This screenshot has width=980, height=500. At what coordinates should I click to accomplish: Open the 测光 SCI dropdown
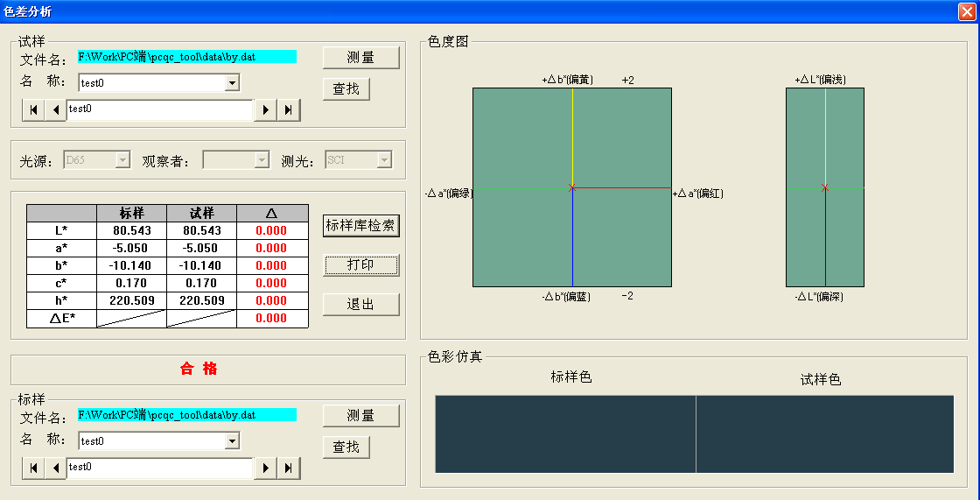tap(384, 160)
